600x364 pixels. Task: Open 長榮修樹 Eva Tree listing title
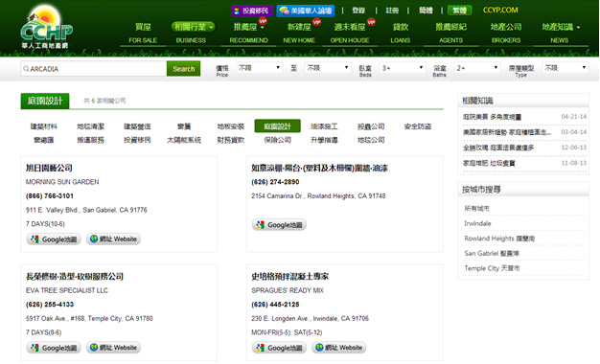[x=74, y=277]
